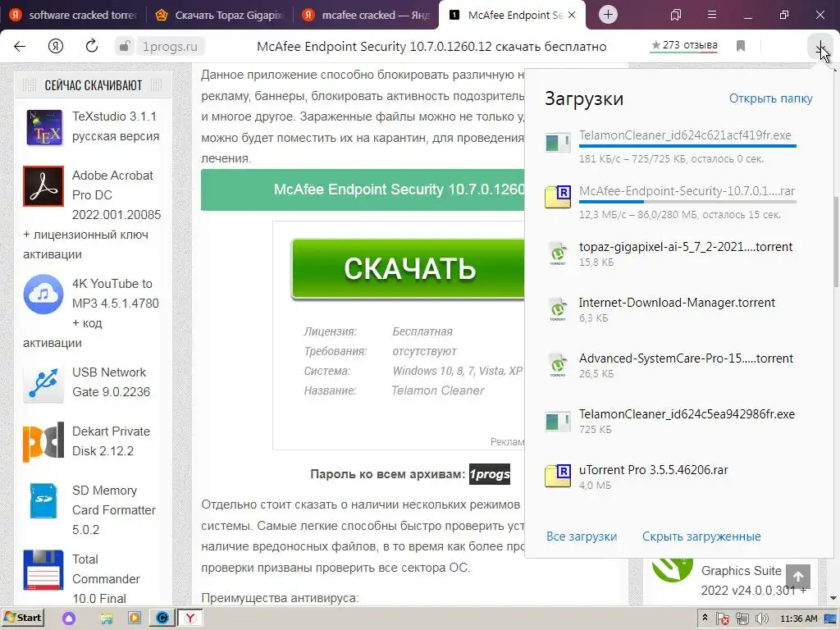The image size is (840, 630).
Task: Open USB Network Gate sidebar icon
Action: pyautogui.click(x=43, y=382)
